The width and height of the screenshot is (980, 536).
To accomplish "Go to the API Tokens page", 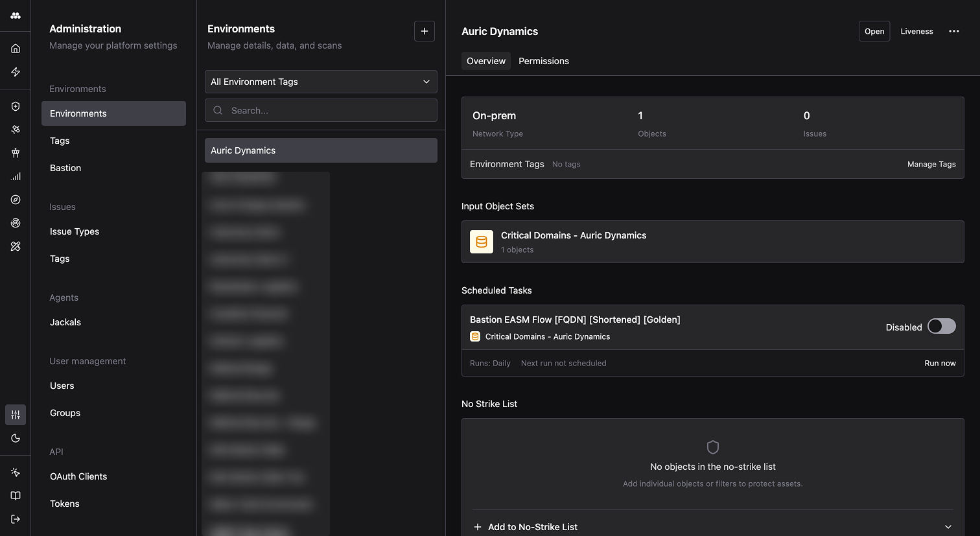I will 65,504.
